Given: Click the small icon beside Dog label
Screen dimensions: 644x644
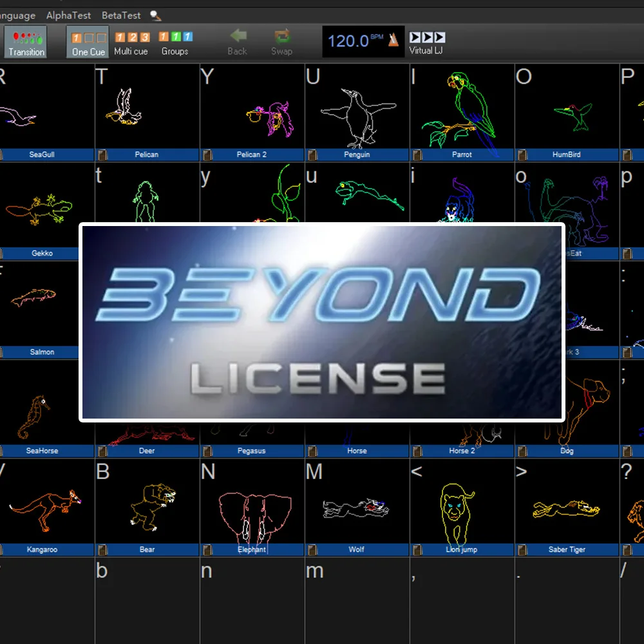Looking at the screenshot, I should (522, 451).
